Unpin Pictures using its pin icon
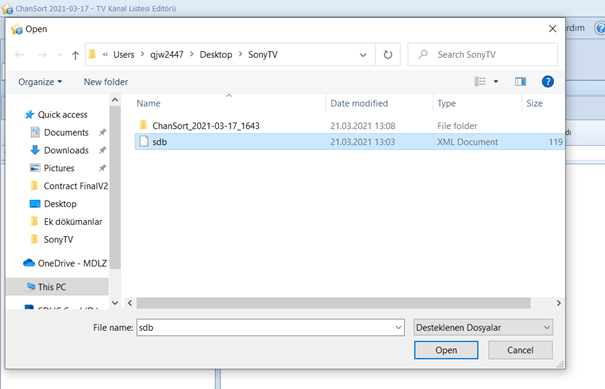This screenshot has width=605, height=389. pyautogui.click(x=102, y=168)
